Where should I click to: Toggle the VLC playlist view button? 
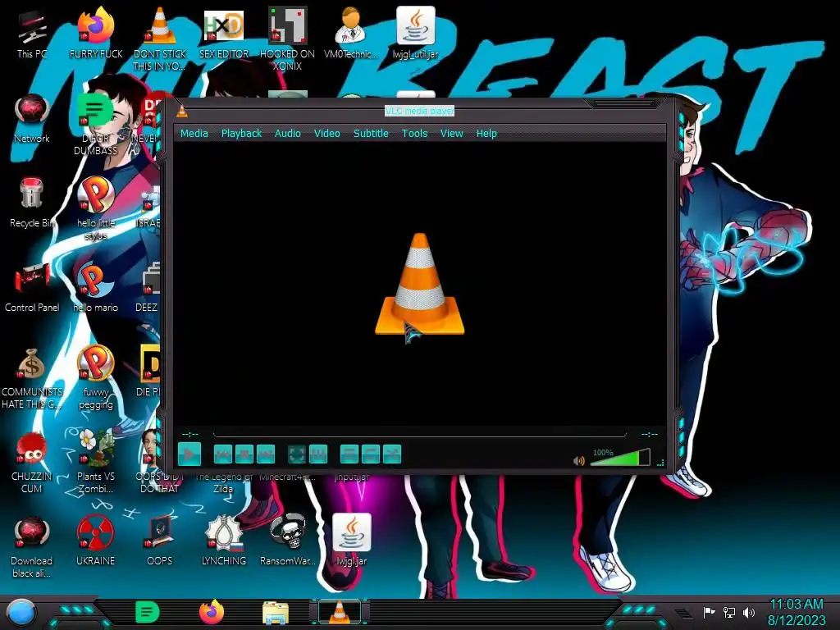click(349, 454)
